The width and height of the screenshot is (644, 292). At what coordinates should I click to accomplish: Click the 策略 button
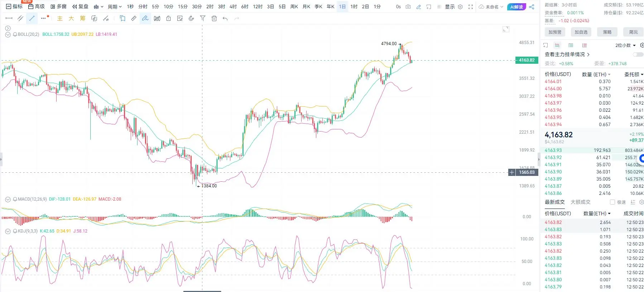pos(607,32)
